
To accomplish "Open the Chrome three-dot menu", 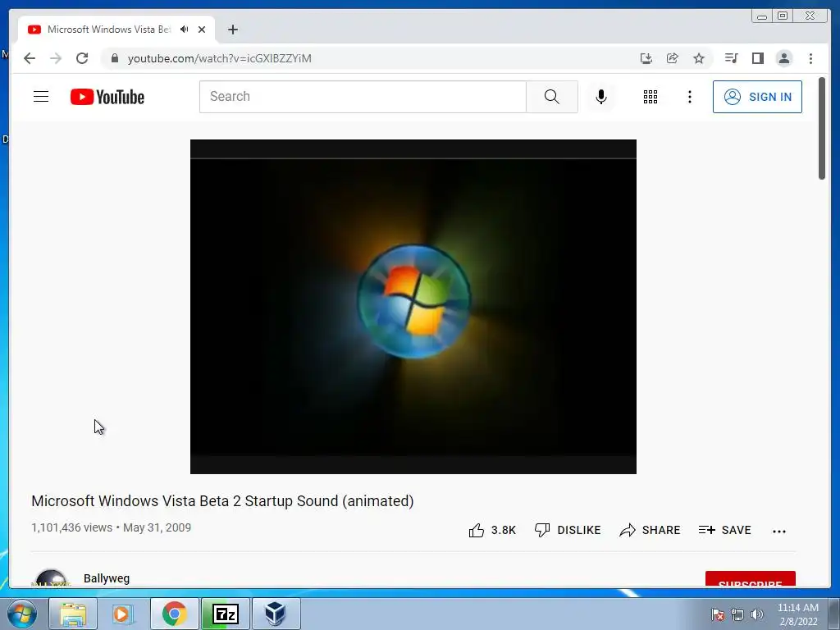I will click(810, 58).
